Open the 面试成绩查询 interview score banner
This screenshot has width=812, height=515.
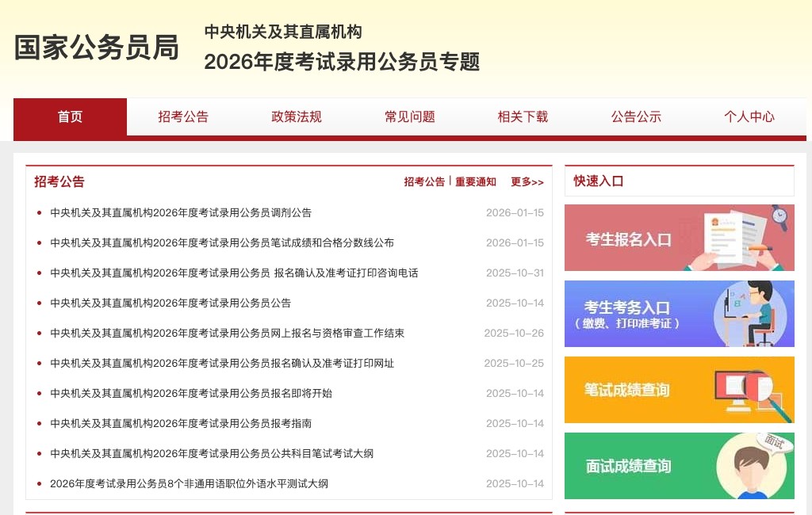click(679, 466)
